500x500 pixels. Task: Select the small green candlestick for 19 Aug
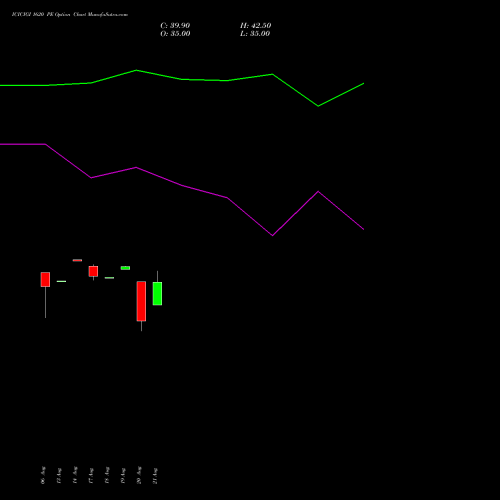tap(125, 268)
